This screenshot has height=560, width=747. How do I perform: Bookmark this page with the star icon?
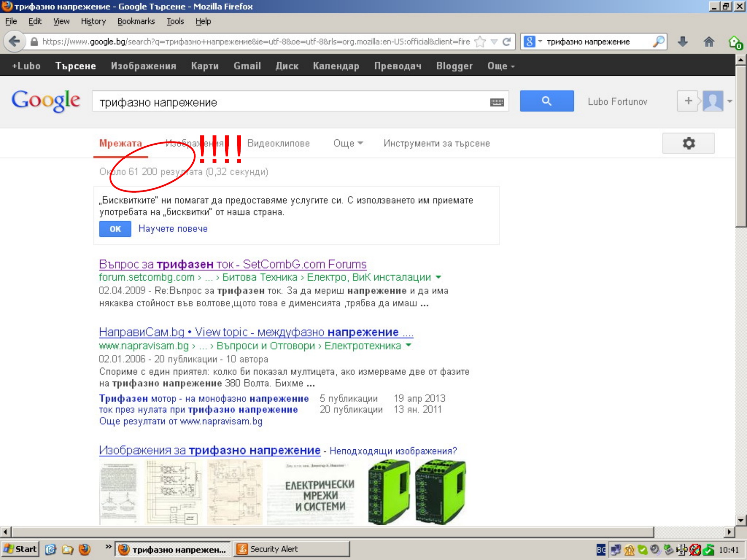(x=480, y=42)
